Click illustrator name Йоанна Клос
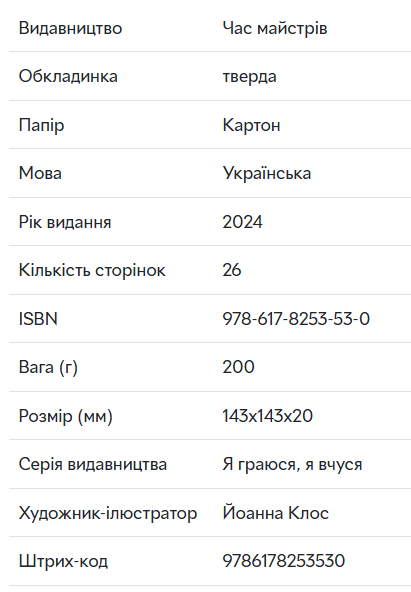 [276, 513]
